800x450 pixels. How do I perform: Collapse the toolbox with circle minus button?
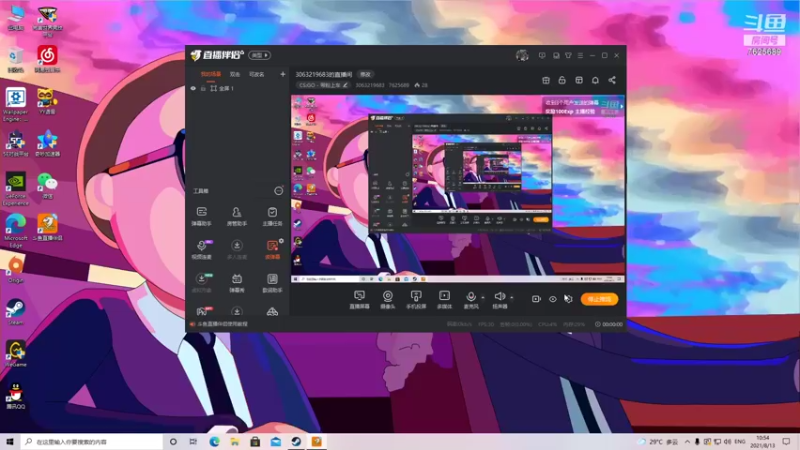click(279, 191)
